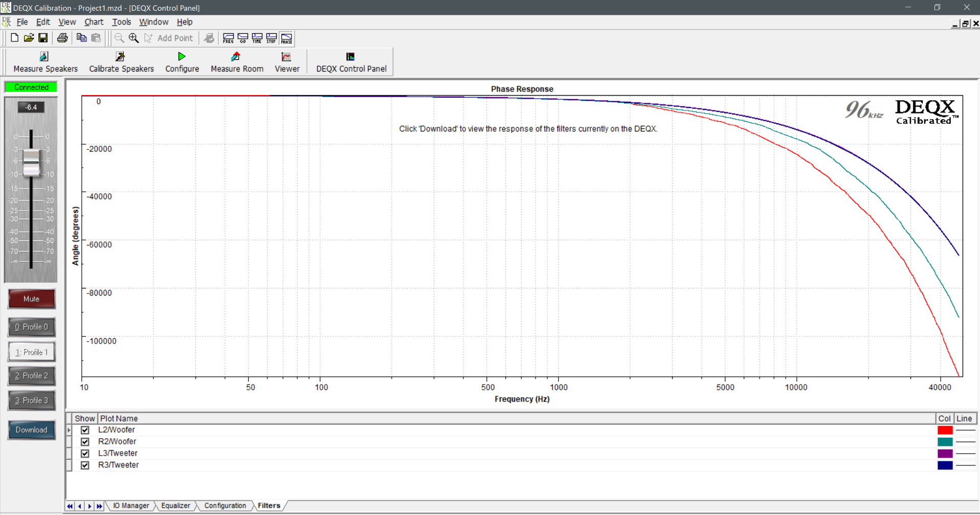Launch the Configure step

182,62
